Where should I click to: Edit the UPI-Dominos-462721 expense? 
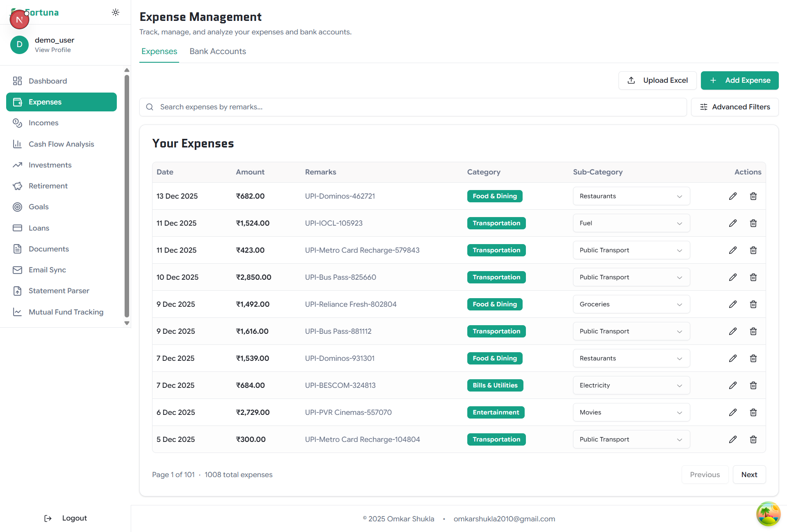tap(733, 196)
